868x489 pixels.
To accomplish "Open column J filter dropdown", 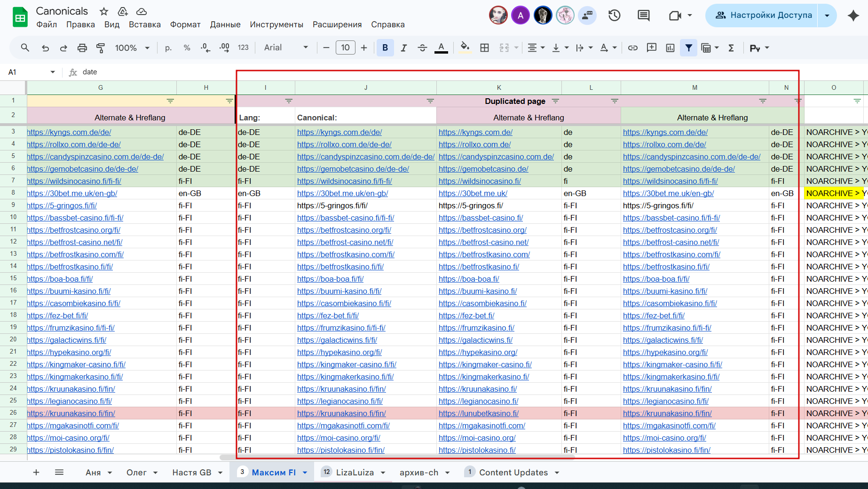I will 430,101.
